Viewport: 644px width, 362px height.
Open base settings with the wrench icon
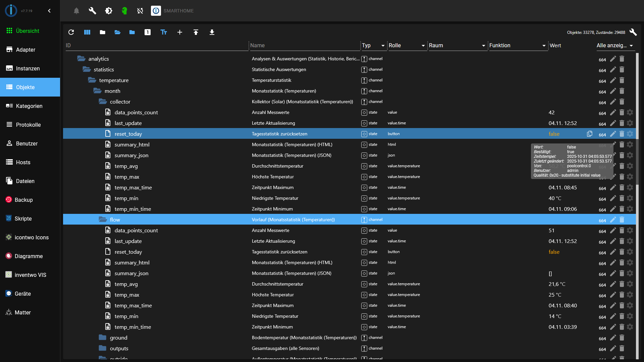[93, 11]
